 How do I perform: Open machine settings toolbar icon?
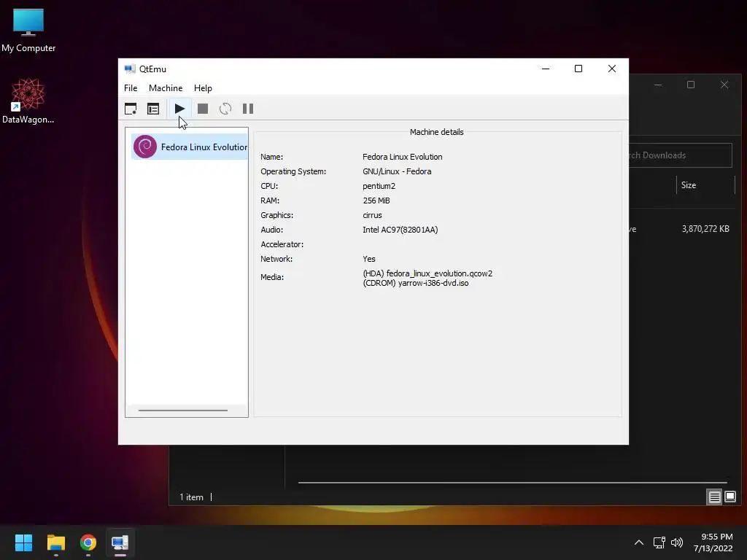tap(153, 109)
